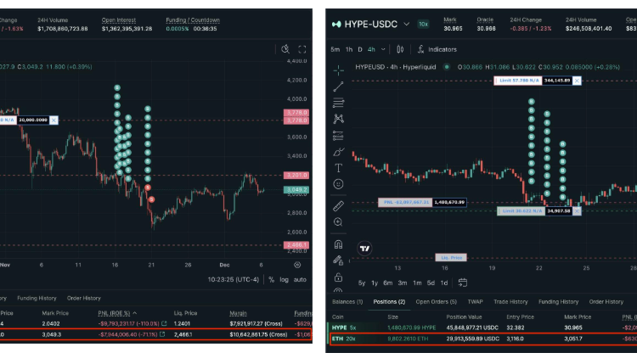
Task: Toggle log scale on left chart
Action: tap(283, 279)
